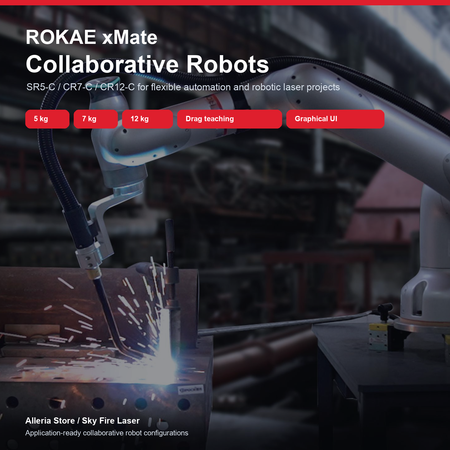Screen dimensions: 450x450
Task: Click the Collaborative Robots title
Action: tap(147, 64)
